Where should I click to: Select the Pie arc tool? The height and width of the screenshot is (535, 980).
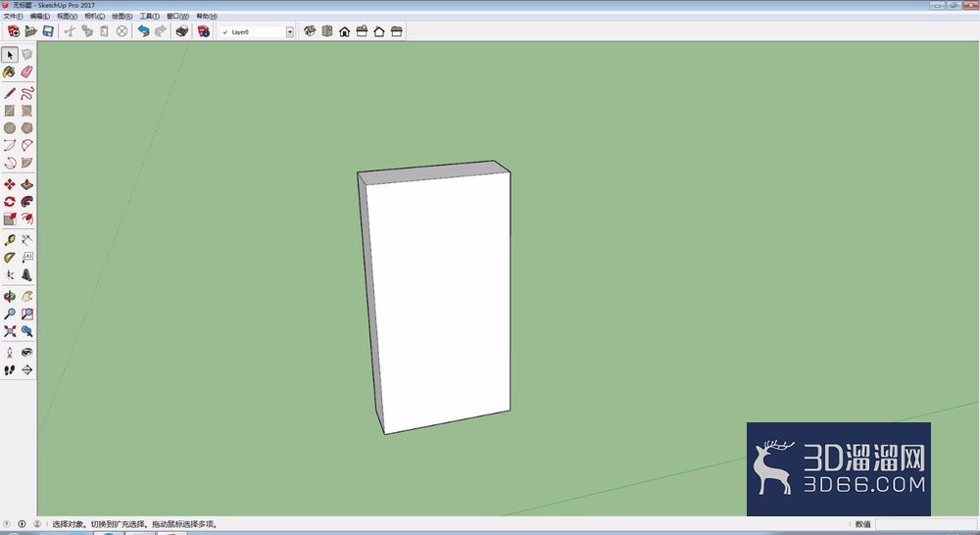[26, 163]
